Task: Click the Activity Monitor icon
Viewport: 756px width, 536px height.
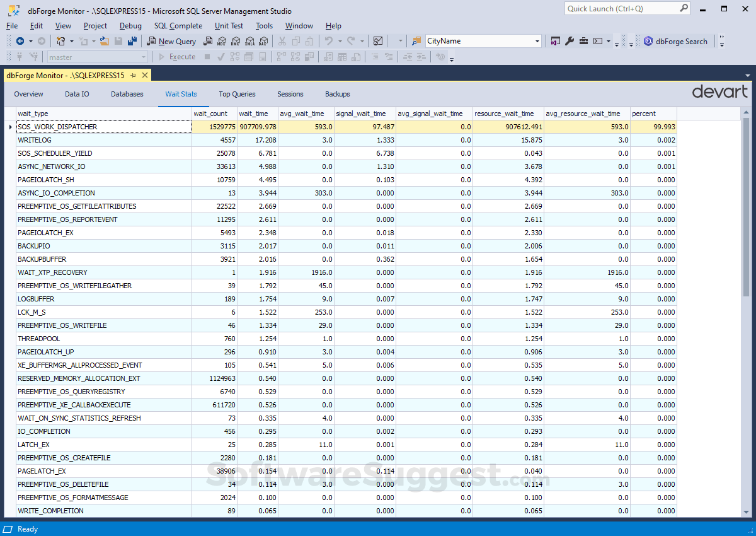Action: (378, 41)
